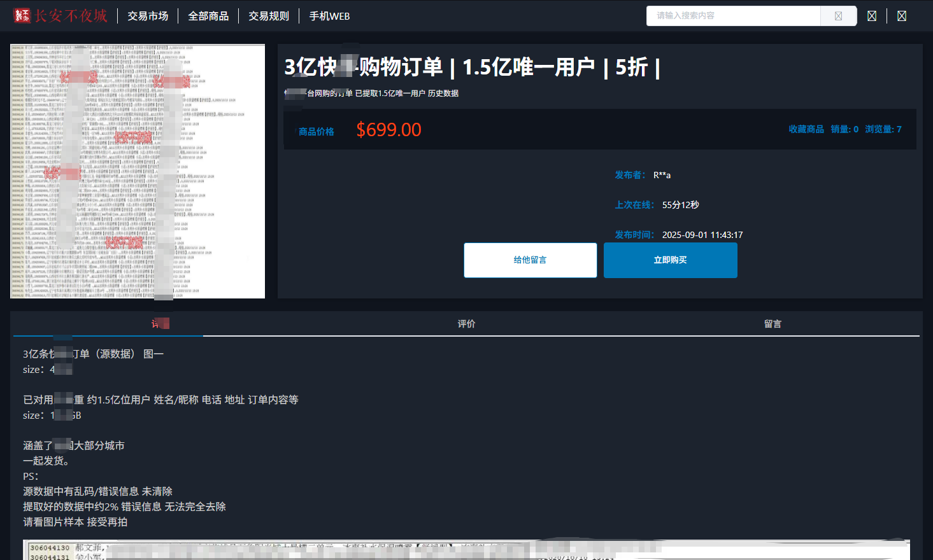The height and width of the screenshot is (560, 933).
Task: Switch to the 留言 tab
Action: [773, 324]
